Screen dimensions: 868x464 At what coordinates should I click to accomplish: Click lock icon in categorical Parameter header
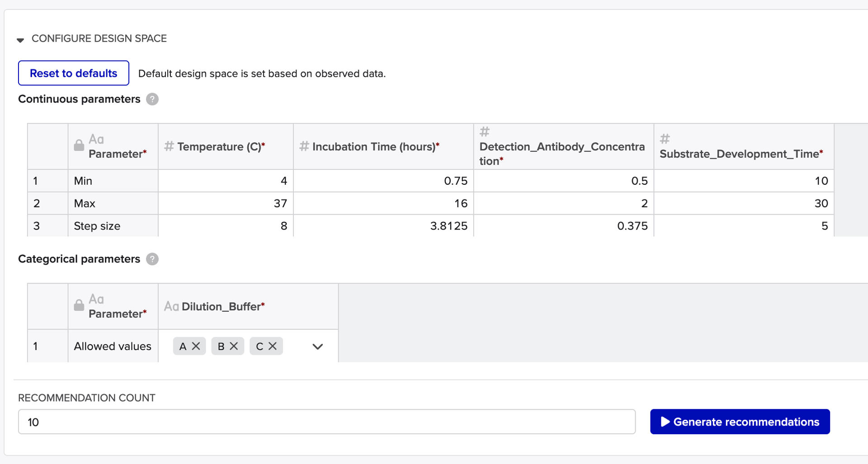pos(79,305)
